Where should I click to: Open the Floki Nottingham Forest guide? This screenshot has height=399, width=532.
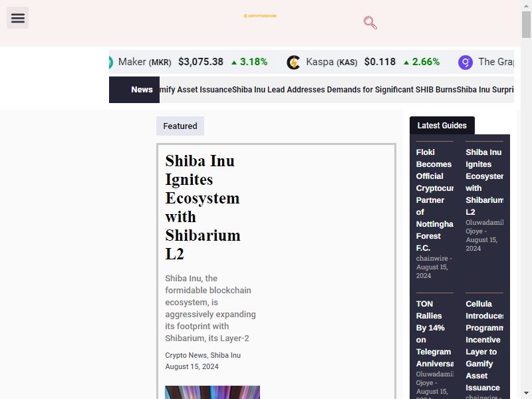click(435, 200)
